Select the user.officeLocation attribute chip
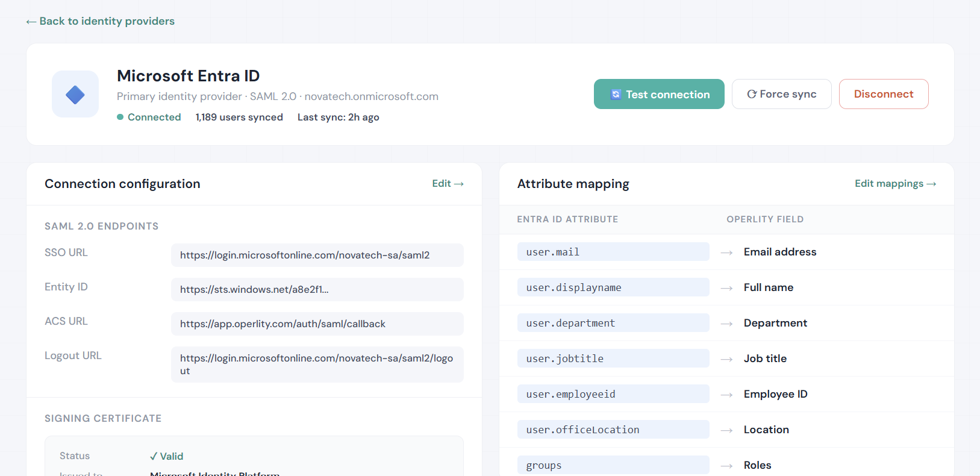980x476 pixels. click(613, 430)
